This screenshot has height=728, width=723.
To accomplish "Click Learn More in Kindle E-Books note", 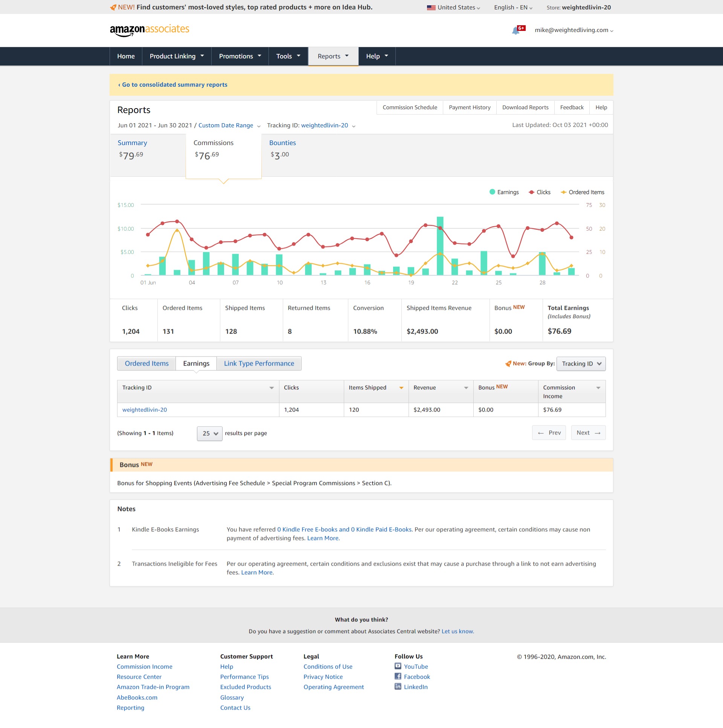I will pos(323,538).
